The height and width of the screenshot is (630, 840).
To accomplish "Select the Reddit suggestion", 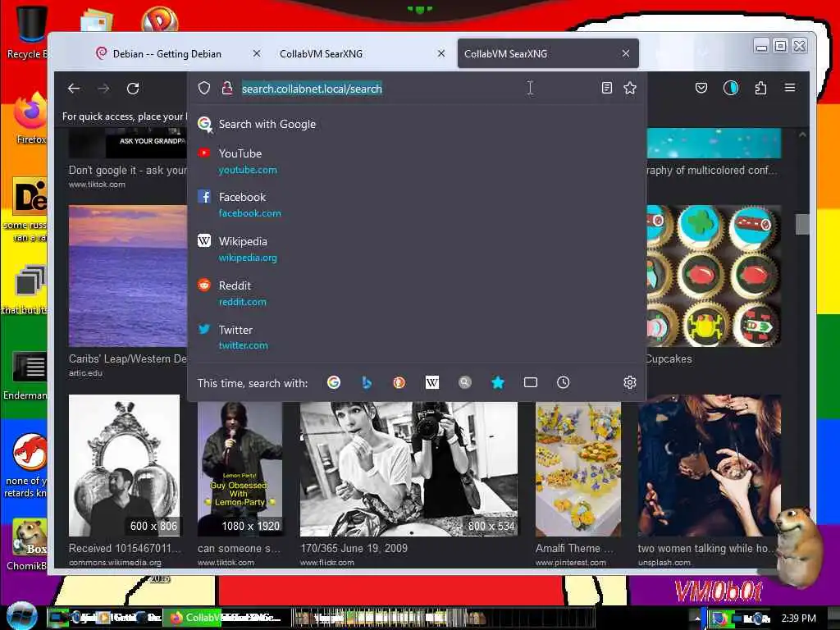I will tap(417, 293).
